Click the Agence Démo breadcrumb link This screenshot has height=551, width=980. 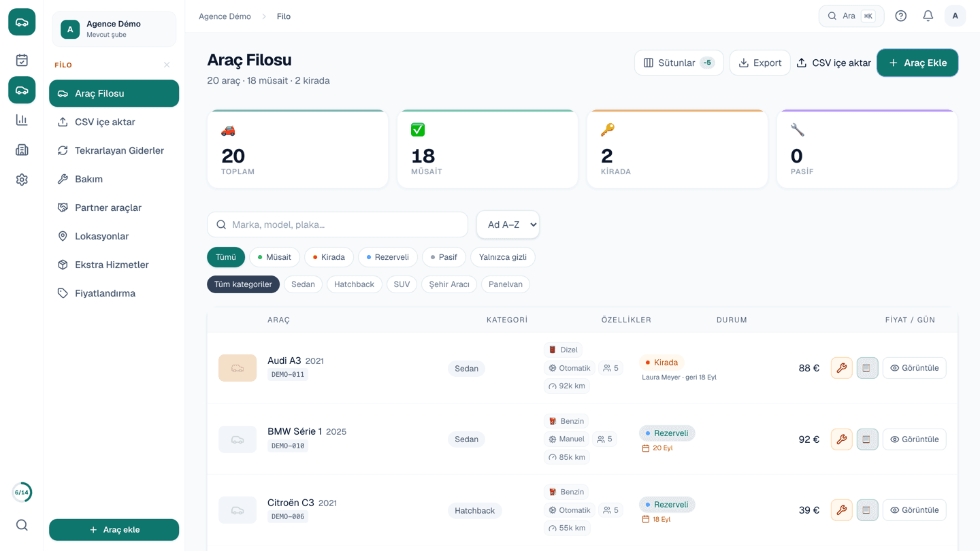click(x=225, y=16)
